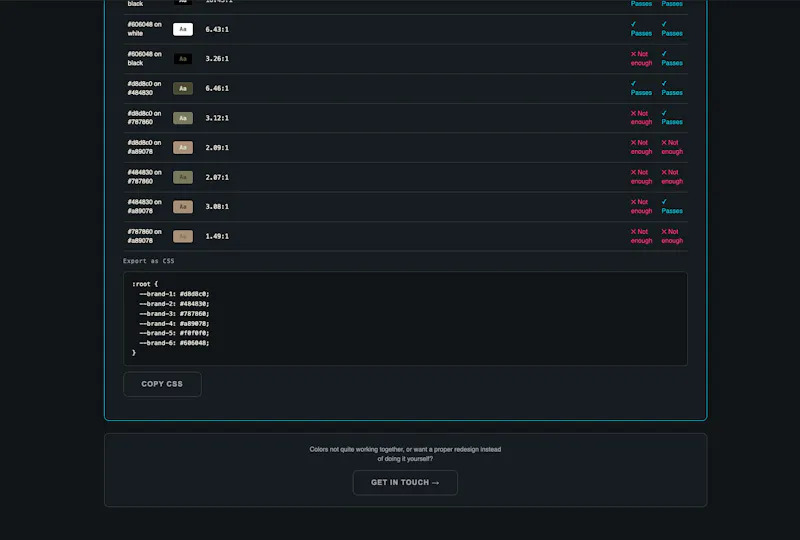Select the Aa swatch for #606048 on white
This screenshot has width=800, height=540.
click(183, 29)
